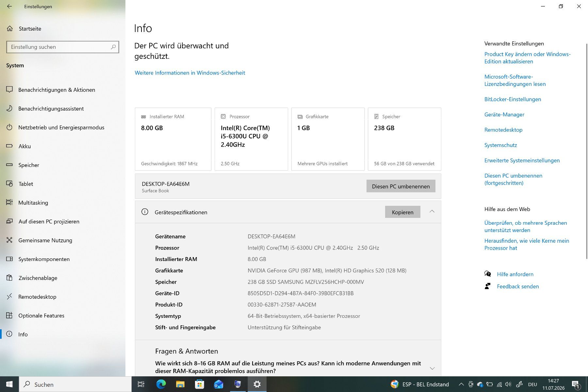The width and height of the screenshot is (588, 392).
Task: Click the Grafikkarte info card
Action: coord(328,139)
